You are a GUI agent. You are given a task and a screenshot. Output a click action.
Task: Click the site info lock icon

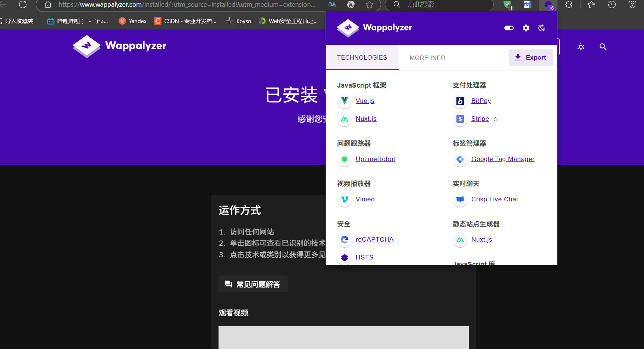point(48,4)
